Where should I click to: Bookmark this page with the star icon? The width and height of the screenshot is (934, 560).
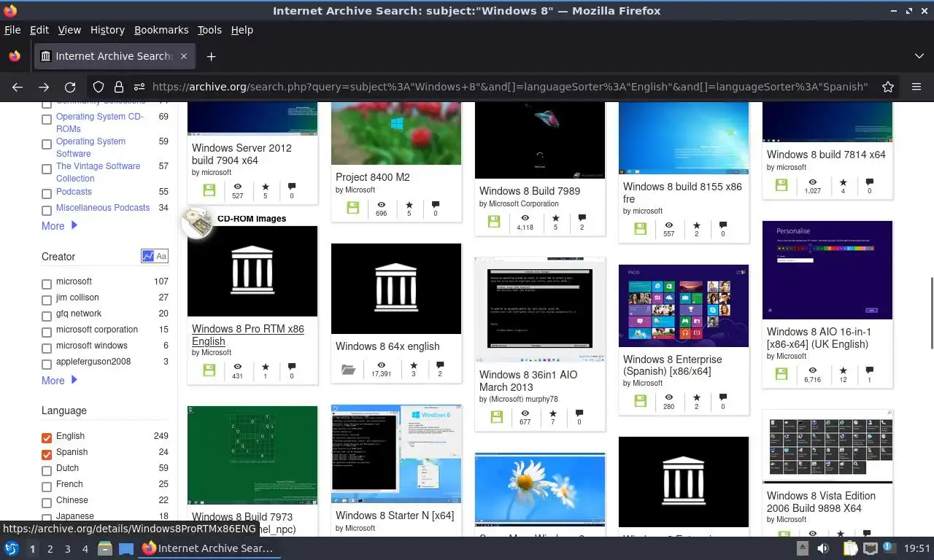[x=888, y=87]
